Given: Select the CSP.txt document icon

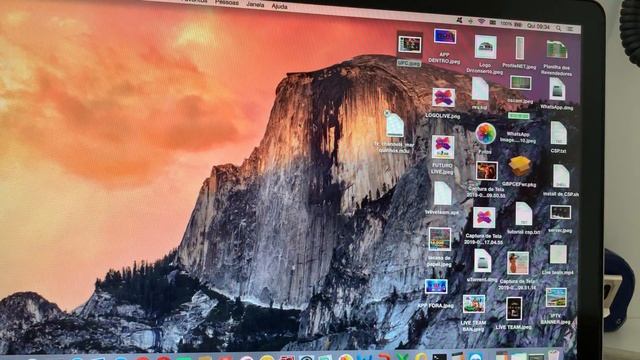Looking at the screenshot, I should (558, 133).
